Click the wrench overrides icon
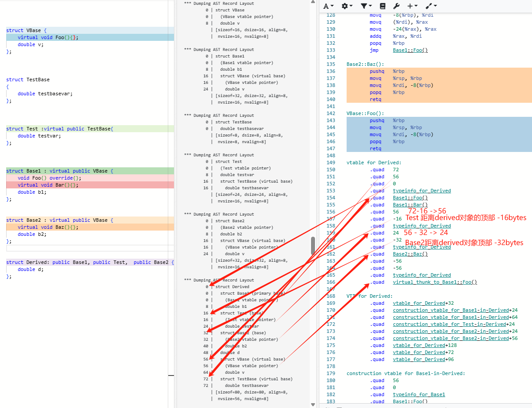The height and width of the screenshot is (408, 532). pos(396,6)
